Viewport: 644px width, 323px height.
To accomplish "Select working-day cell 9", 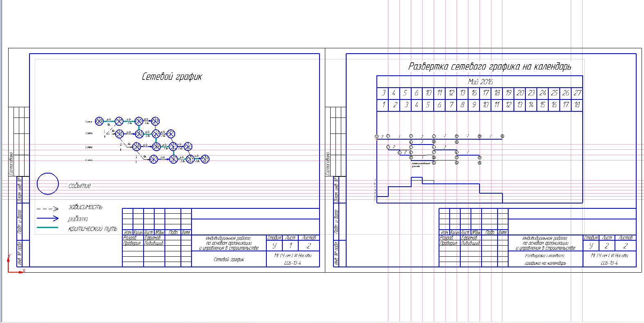I will point(474,105).
